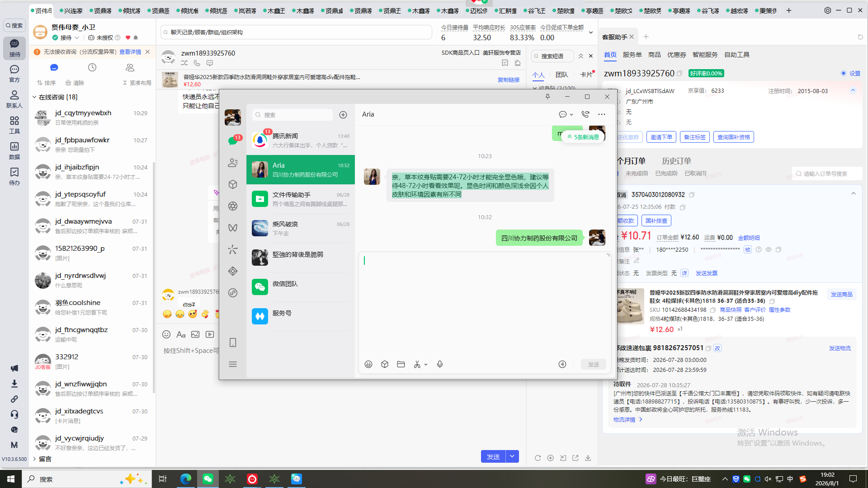Switch to the 优惠券 tab

676,55
